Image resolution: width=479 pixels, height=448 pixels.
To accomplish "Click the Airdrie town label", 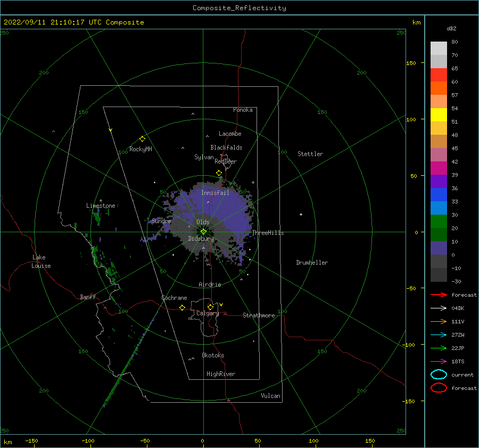I will [x=210, y=284].
